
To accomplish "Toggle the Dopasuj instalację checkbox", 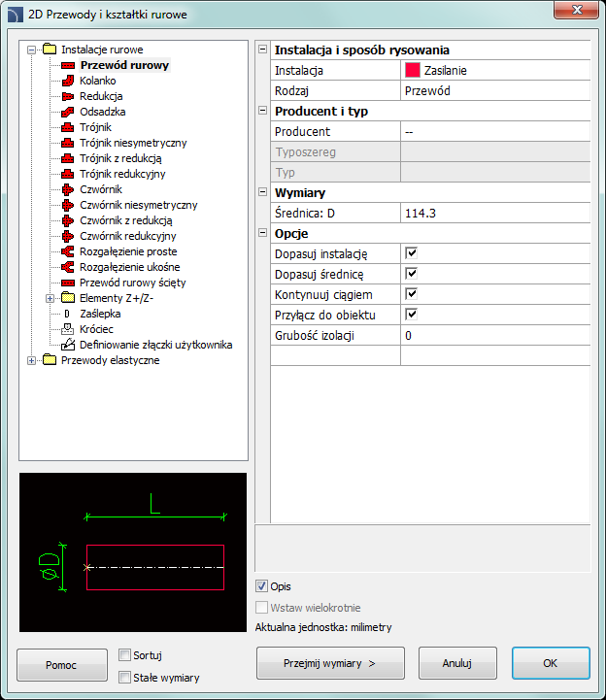I will (412, 253).
